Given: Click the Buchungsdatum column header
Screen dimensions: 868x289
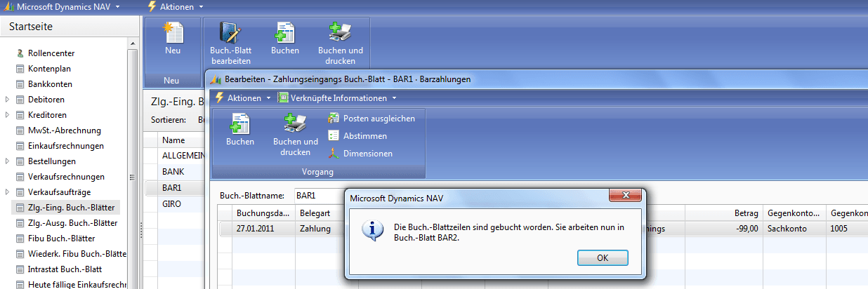Looking at the screenshot, I should (265, 212).
